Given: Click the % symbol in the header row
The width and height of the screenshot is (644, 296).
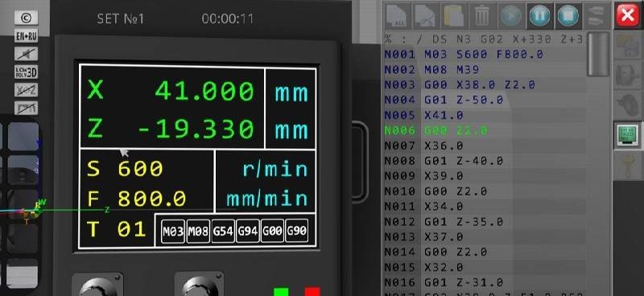Looking at the screenshot, I should coord(388,39).
